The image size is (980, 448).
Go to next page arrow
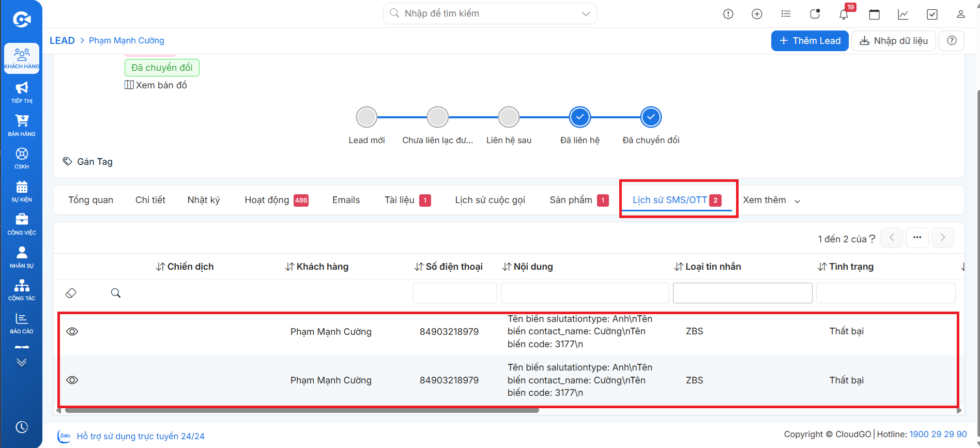[x=943, y=238]
